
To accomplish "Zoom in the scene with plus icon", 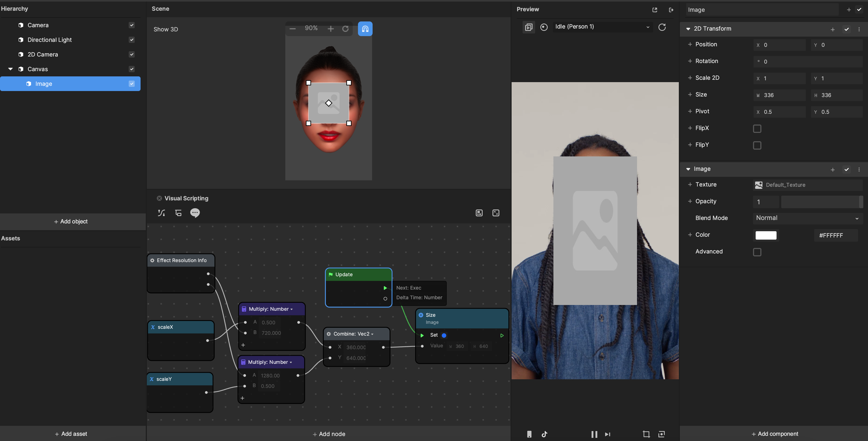I will pyautogui.click(x=331, y=29).
